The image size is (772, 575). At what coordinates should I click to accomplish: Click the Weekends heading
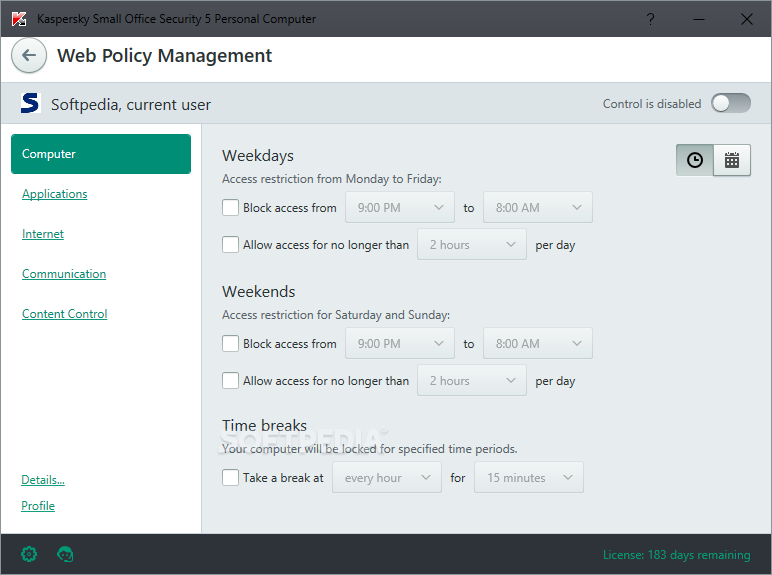(258, 291)
